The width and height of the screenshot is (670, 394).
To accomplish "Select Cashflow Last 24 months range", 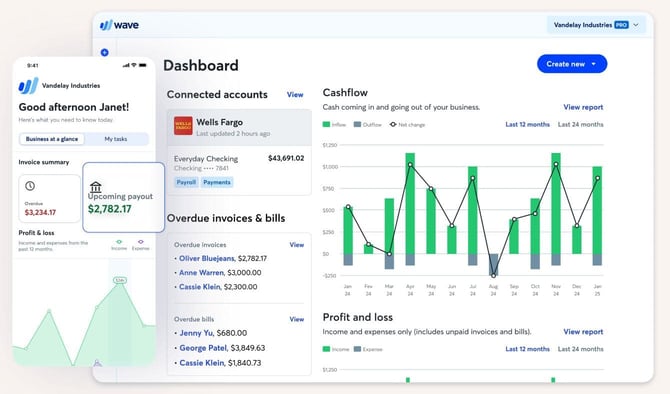I will (580, 124).
